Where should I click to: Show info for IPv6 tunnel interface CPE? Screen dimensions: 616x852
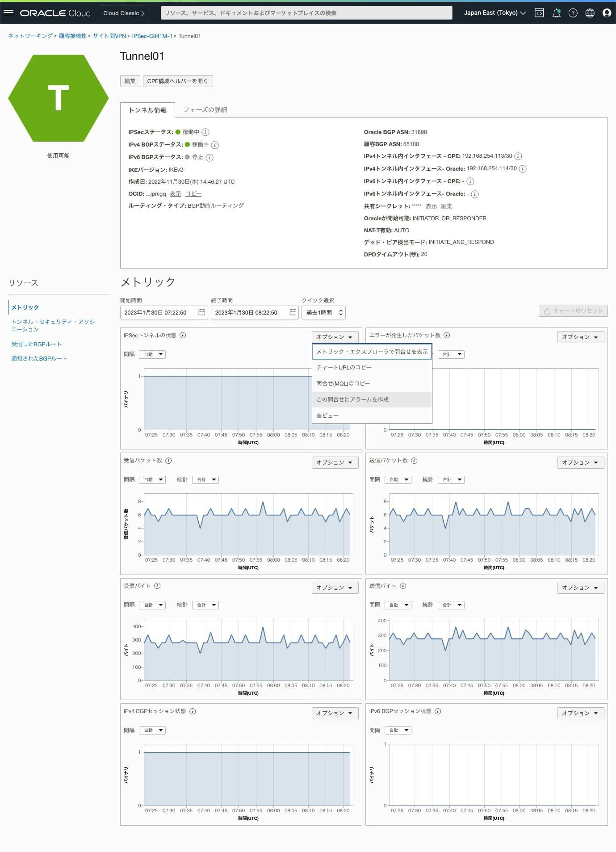[x=470, y=181]
